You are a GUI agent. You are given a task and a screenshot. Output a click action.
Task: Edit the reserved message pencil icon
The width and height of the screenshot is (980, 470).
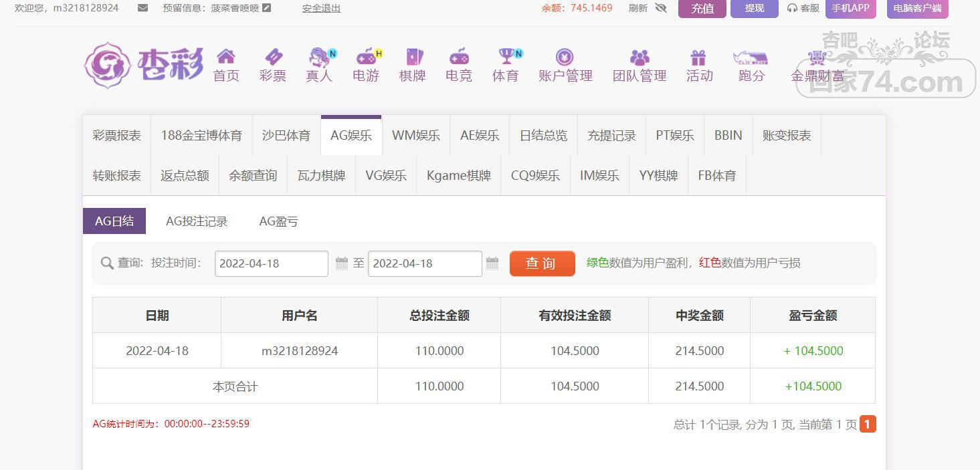(267, 8)
